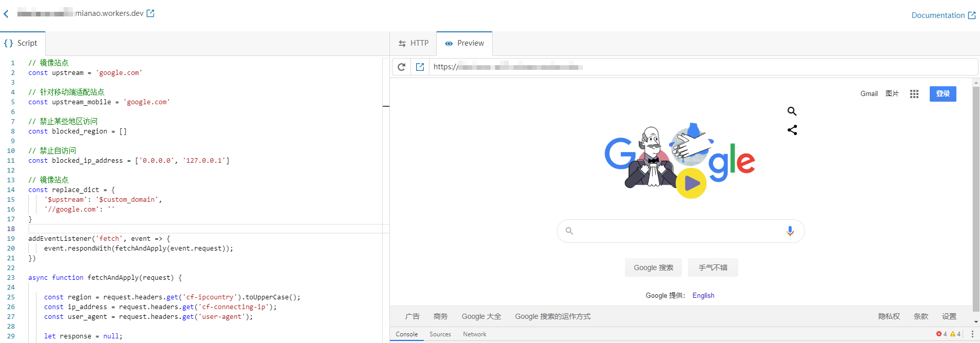Reload the preview with refresh icon
This screenshot has width=980, height=343.
(x=402, y=67)
